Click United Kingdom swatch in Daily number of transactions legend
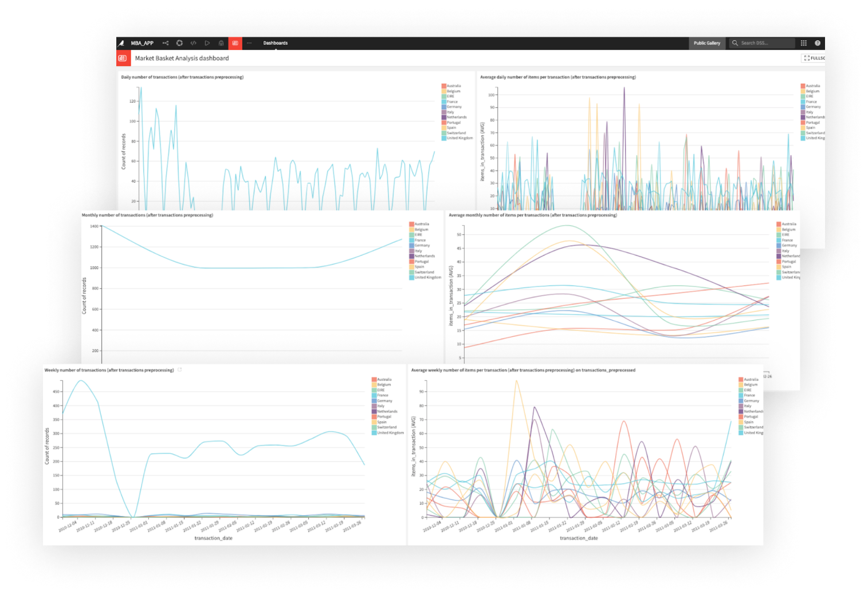Image resolution: width=868 pixels, height=595 pixels. point(444,138)
